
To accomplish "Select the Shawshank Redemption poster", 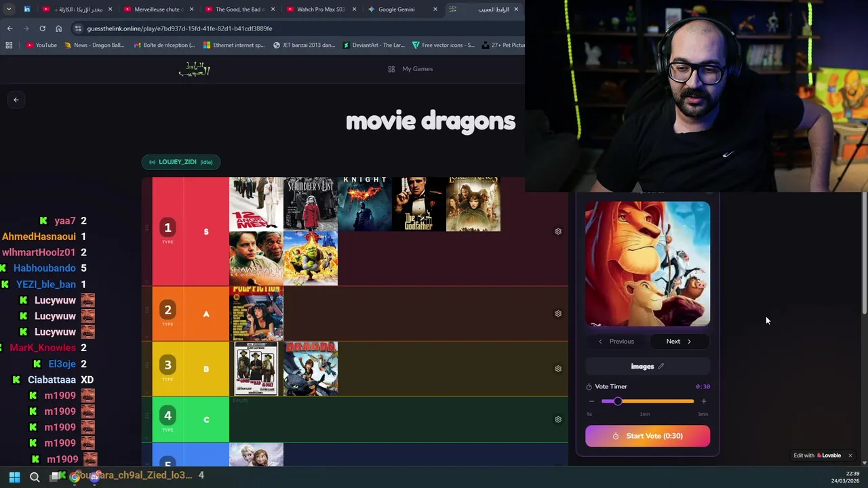I will click(256, 258).
